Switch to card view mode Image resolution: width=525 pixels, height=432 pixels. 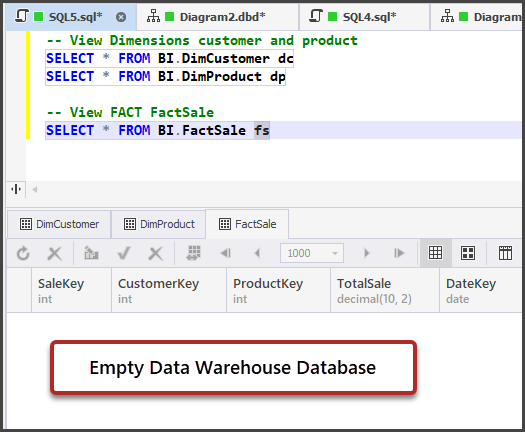(468, 253)
